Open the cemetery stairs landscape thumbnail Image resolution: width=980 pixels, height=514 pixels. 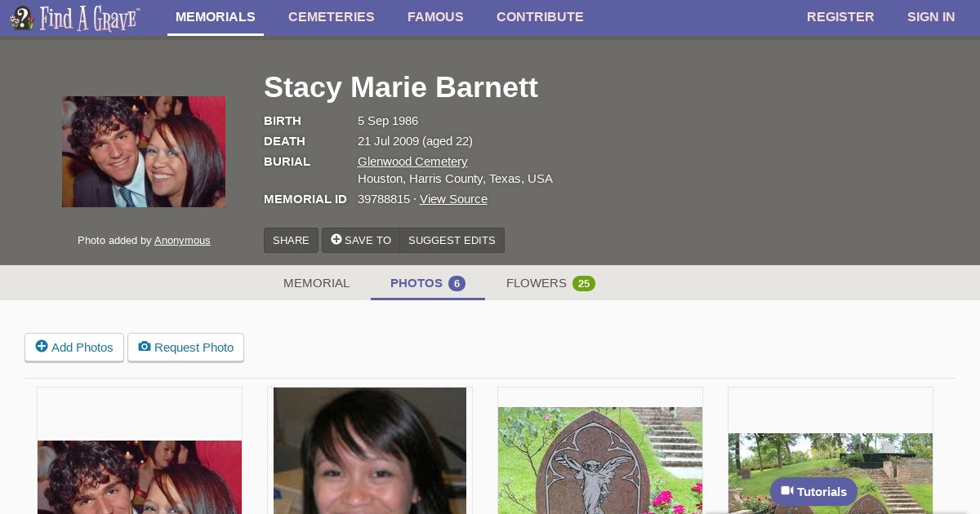pyautogui.click(x=831, y=473)
